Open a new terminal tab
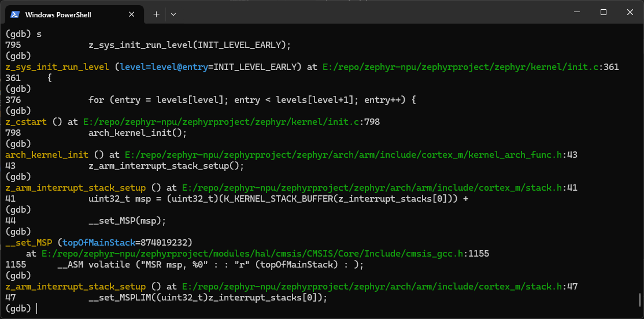Image resolution: width=644 pixels, height=319 pixels. [x=156, y=14]
